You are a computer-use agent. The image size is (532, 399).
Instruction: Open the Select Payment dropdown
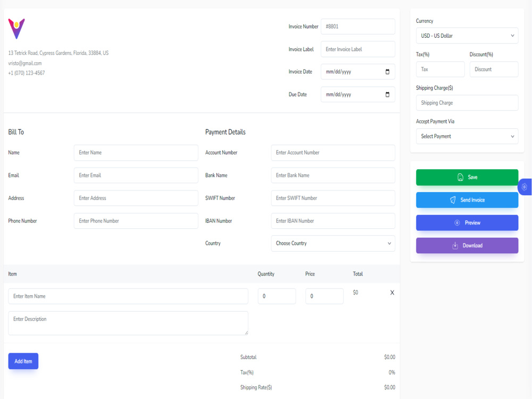[467, 136]
